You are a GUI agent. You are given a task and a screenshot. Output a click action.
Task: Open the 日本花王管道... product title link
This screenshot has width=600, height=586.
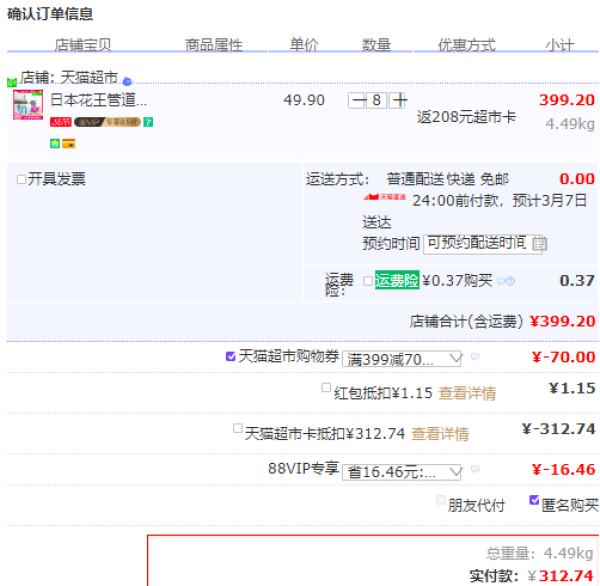pos(99,100)
